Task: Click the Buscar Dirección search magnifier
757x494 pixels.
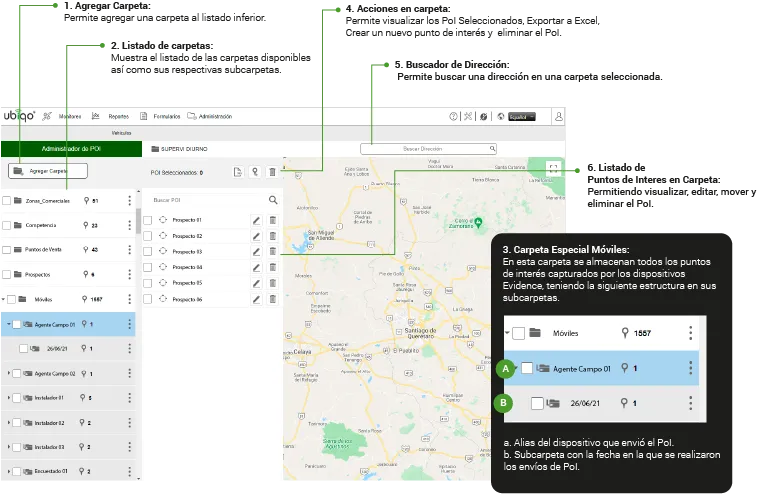Action: 492,149
